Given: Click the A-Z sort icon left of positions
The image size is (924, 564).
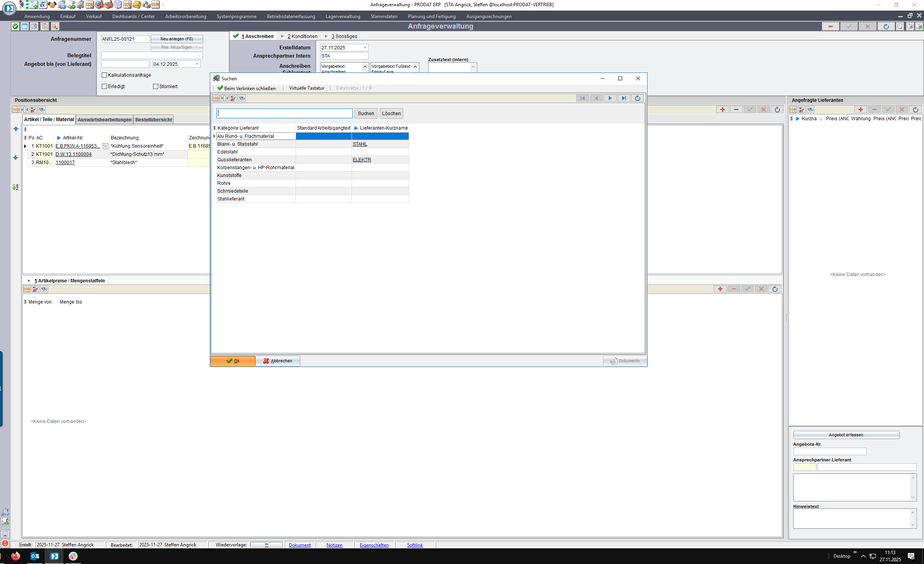Looking at the screenshot, I should pyautogui.click(x=16, y=187).
